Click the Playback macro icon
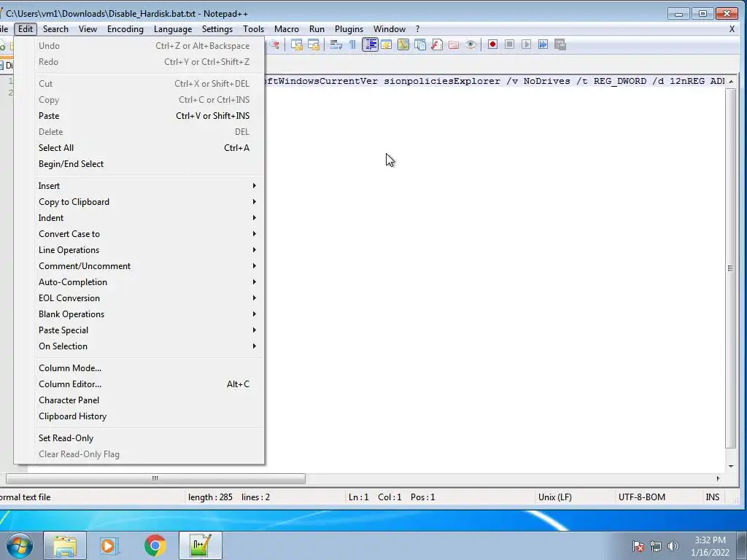This screenshot has height=560, width=747. pos(526,44)
